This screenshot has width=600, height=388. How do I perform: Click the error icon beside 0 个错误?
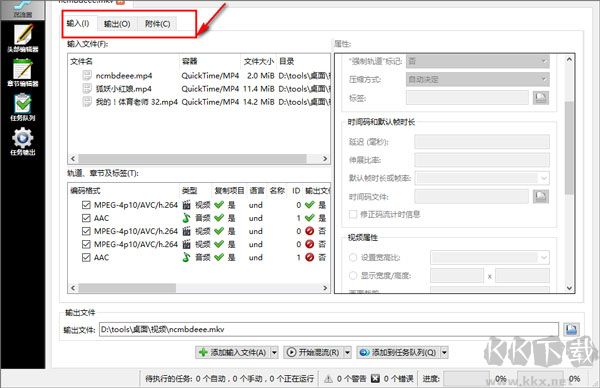[x=375, y=379]
